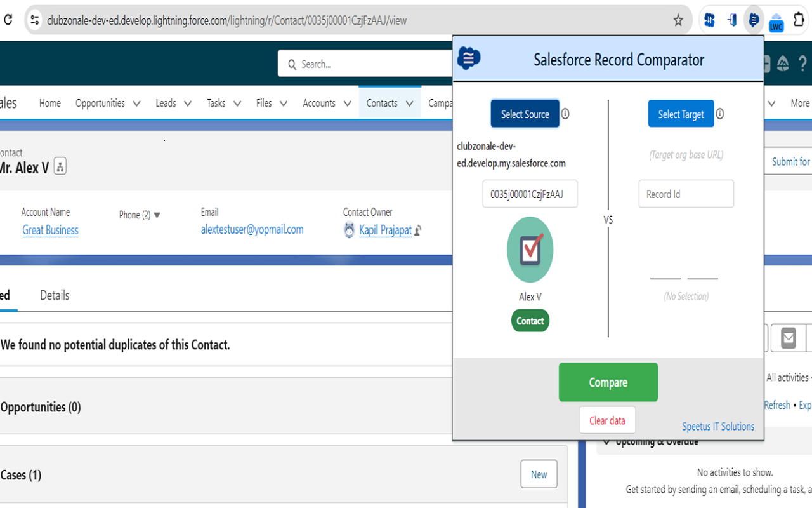Click the email activity envelope icon
The width and height of the screenshot is (812, 508).
coord(789,338)
